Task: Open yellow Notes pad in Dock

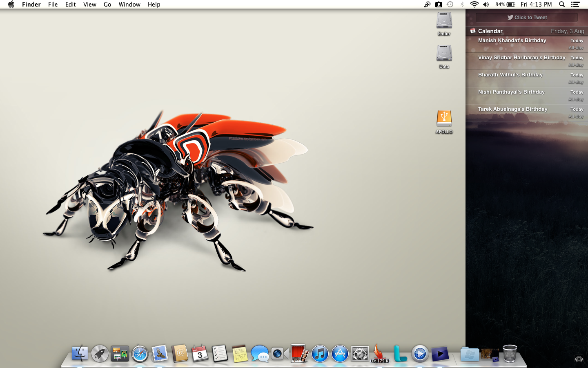Action: 240,354
